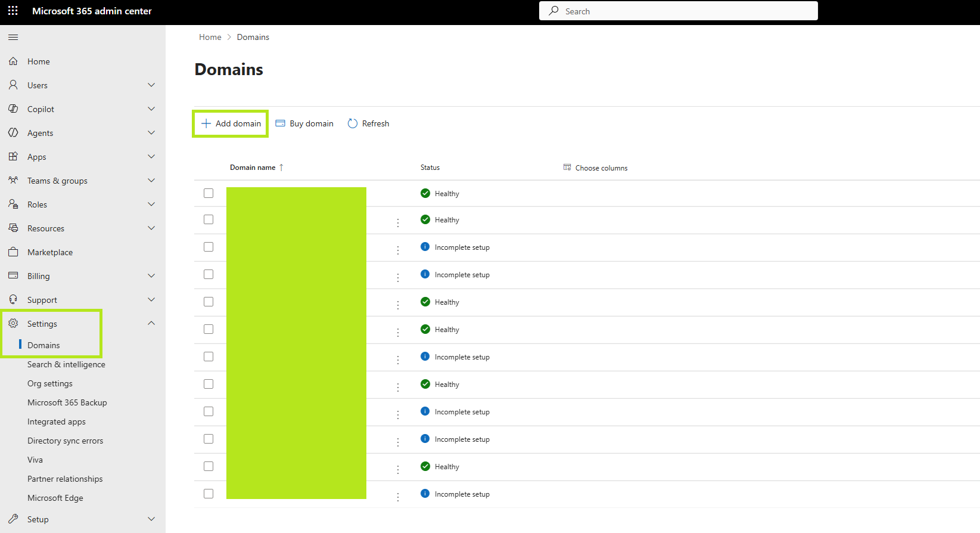Refresh the domains list
Image resolution: width=980 pixels, height=533 pixels.
[x=368, y=123]
